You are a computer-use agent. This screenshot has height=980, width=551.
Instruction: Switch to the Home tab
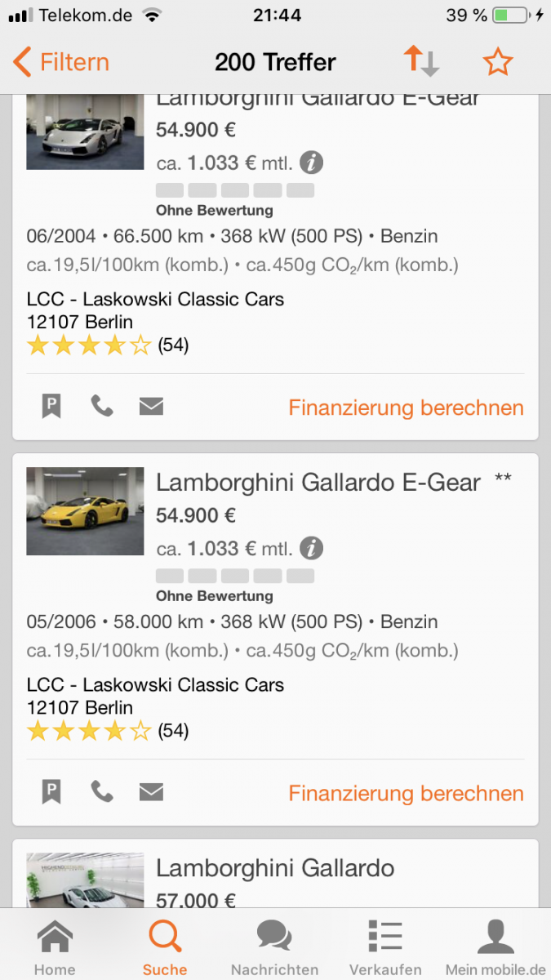coord(55,947)
